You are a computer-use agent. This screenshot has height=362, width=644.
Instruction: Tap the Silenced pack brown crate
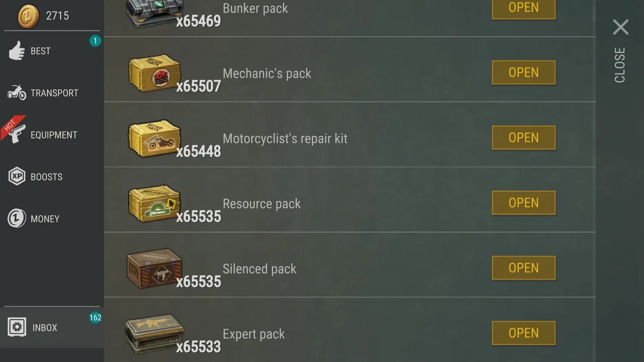153,268
